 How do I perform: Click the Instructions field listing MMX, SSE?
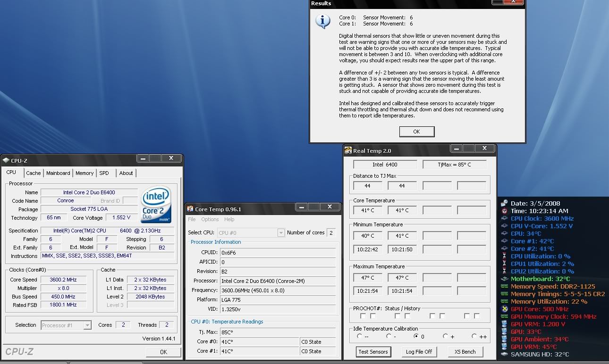click(x=107, y=256)
